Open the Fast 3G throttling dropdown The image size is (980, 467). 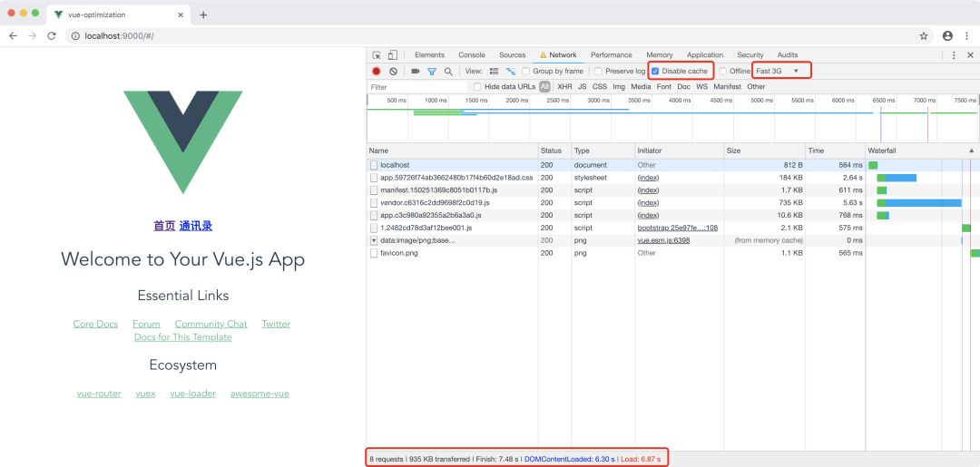pyautogui.click(x=779, y=71)
